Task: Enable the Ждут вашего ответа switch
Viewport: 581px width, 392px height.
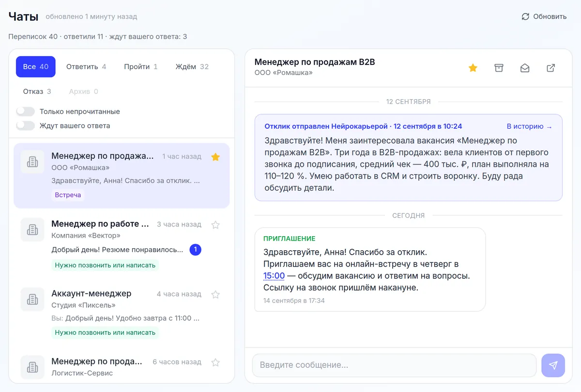Action: [x=26, y=126]
